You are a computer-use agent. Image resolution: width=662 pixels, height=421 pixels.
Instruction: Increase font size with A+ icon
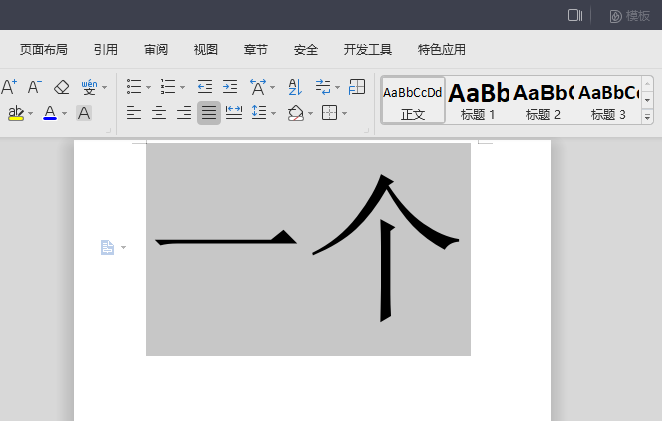tap(9, 87)
